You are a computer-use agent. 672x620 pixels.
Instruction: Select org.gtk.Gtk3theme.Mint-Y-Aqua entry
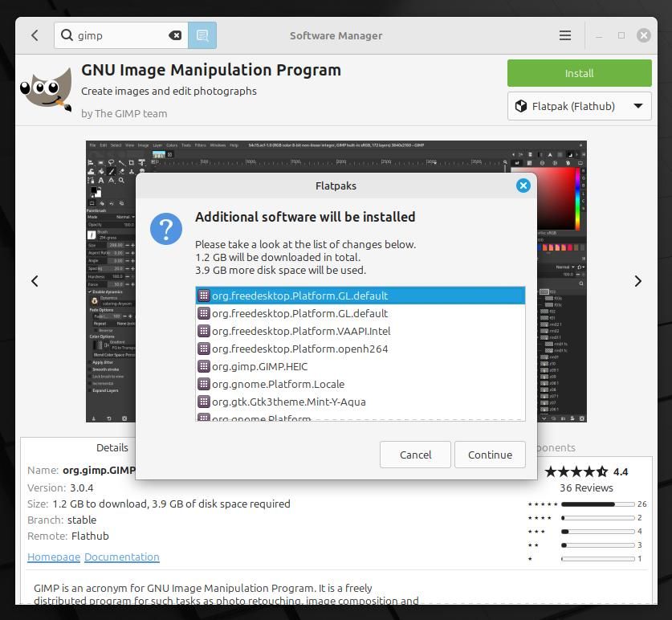pos(360,402)
